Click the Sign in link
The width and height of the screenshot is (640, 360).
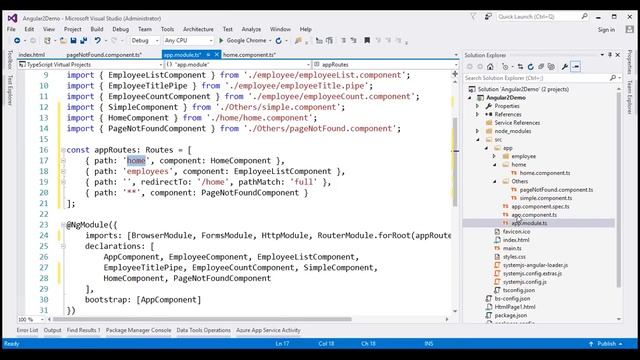[606, 30]
